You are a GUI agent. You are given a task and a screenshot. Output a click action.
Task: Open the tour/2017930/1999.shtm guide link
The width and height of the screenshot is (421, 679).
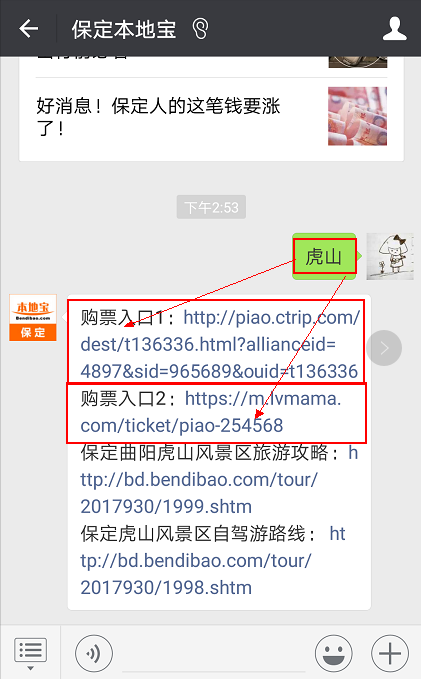(219, 480)
